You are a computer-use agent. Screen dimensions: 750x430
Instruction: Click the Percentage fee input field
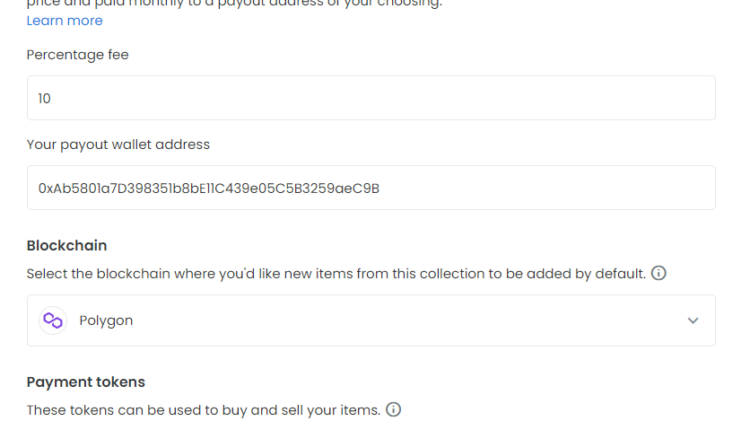(370, 98)
